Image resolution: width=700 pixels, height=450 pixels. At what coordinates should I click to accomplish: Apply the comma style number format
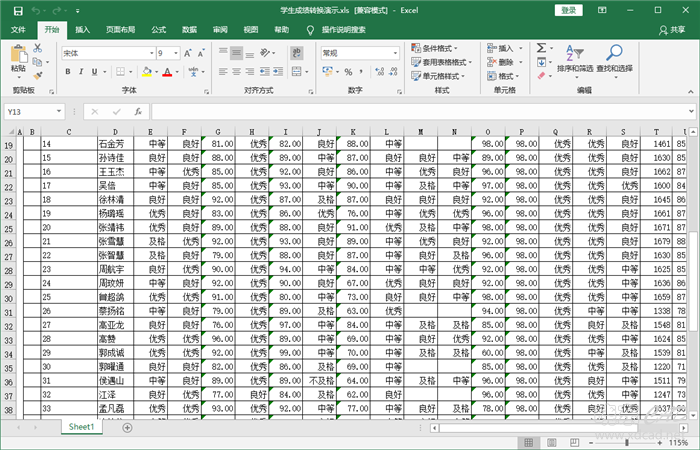361,71
